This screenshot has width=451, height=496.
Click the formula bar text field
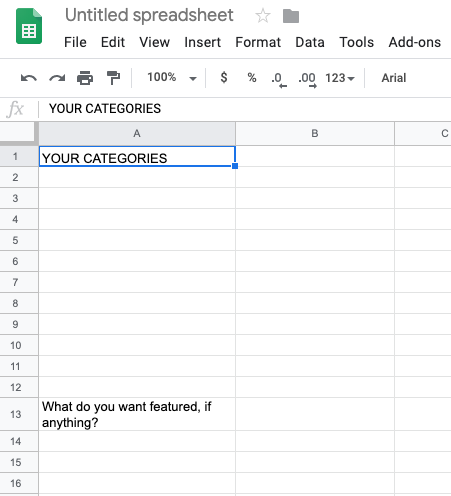pyautogui.click(x=245, y=109)
